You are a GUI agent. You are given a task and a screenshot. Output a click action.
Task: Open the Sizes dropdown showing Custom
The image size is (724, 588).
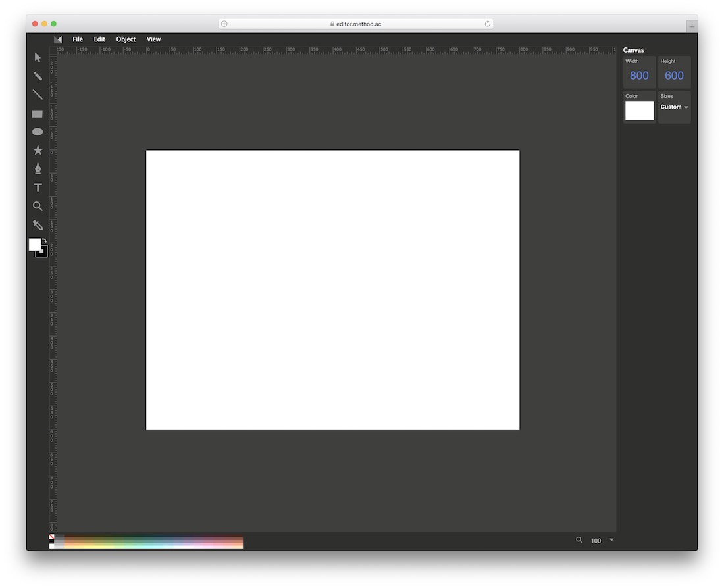pyautogui.click(x=674, y=107)
